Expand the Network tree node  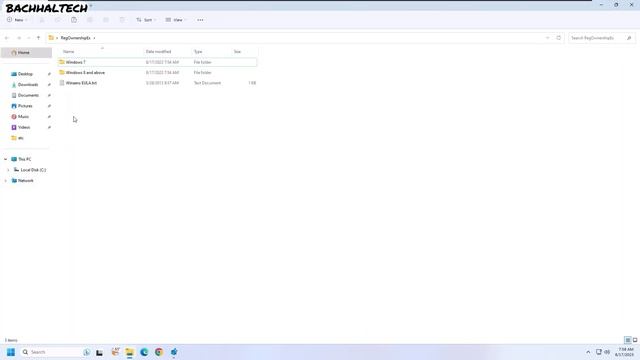click(5, 180)
